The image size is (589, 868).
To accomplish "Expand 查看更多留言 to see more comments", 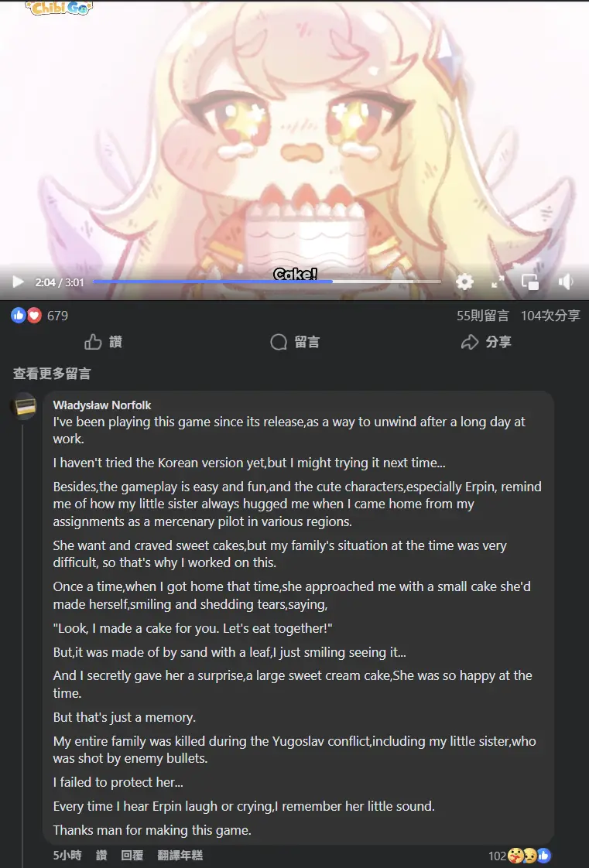I will pyautogui.click(x=52, y=374).
